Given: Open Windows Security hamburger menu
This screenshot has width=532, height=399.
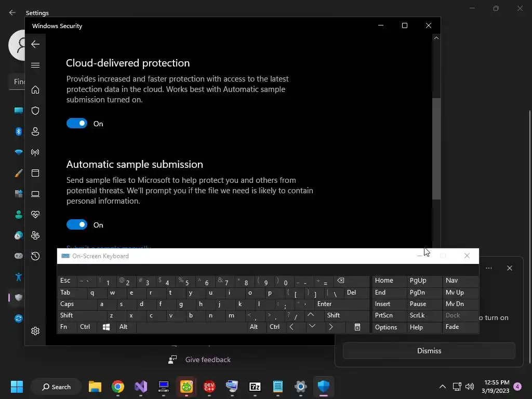Looking at the screenshot, I should [35, 65].
